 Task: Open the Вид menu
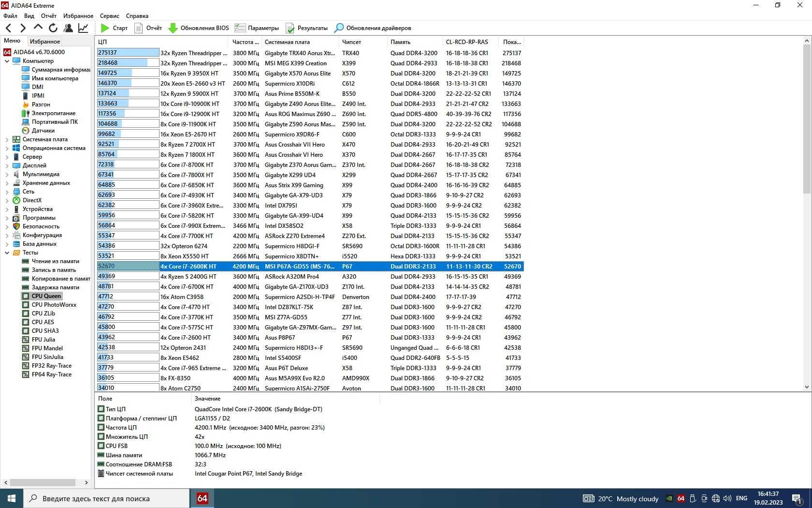click(x=29, y=16)
